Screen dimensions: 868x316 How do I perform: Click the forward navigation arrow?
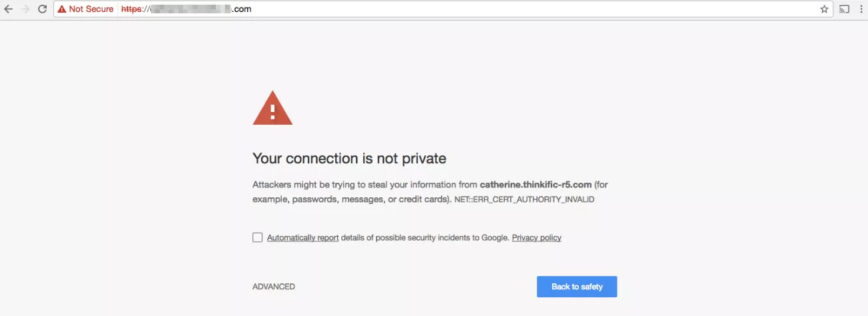click(25, 9)
